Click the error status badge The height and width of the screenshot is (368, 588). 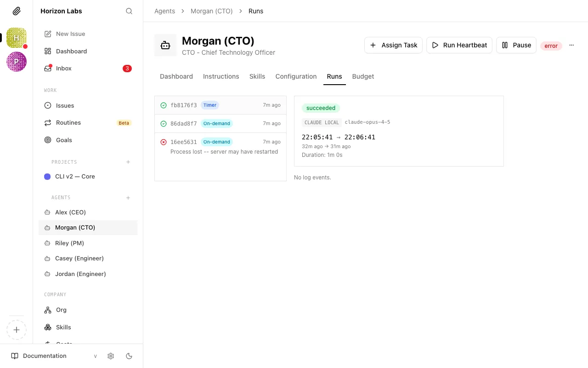[x=551, y=46]
